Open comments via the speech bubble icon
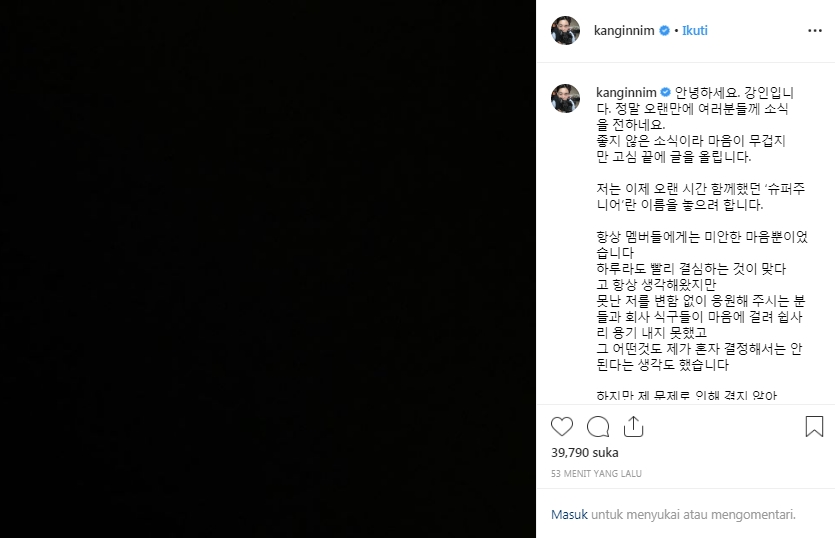The width and height of the screenshot is (835, 538). [597, 427]
